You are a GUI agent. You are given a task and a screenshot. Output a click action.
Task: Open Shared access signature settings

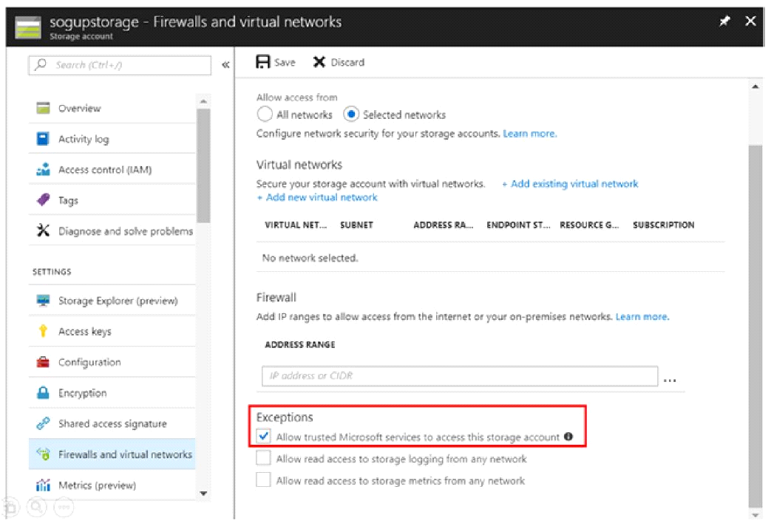click(112, 423)
